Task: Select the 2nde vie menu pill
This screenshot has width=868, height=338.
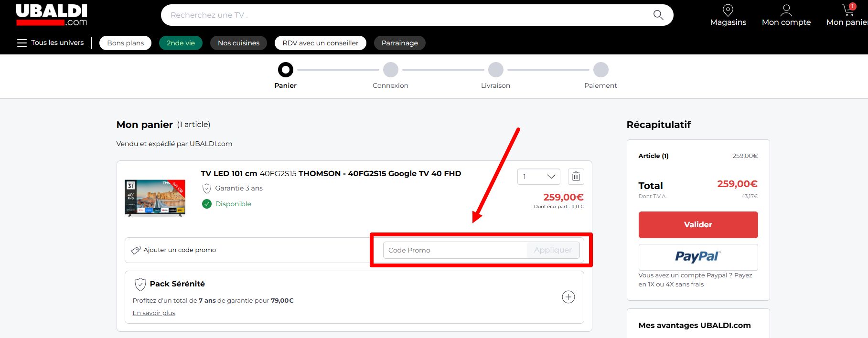Action: [x=181, y=43]
